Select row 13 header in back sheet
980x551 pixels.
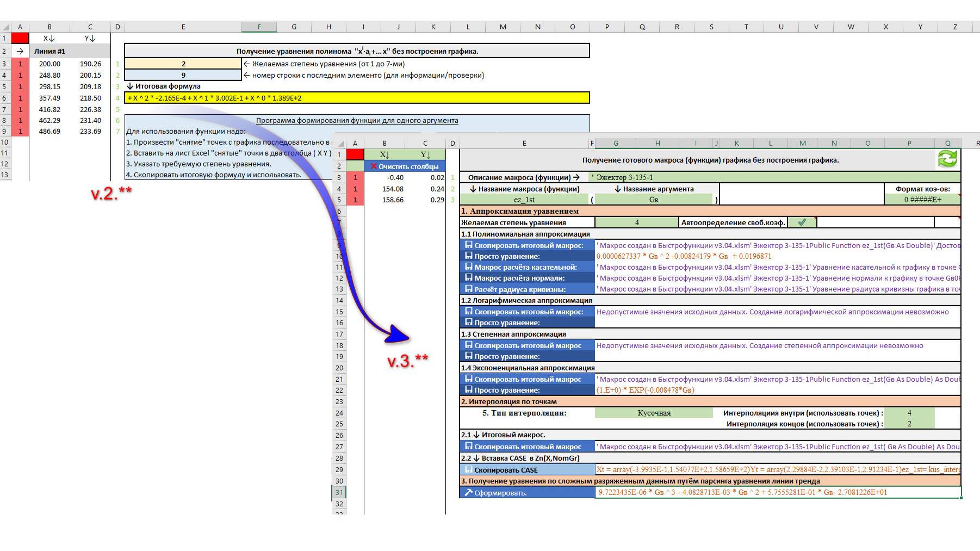tap(4, 175)
